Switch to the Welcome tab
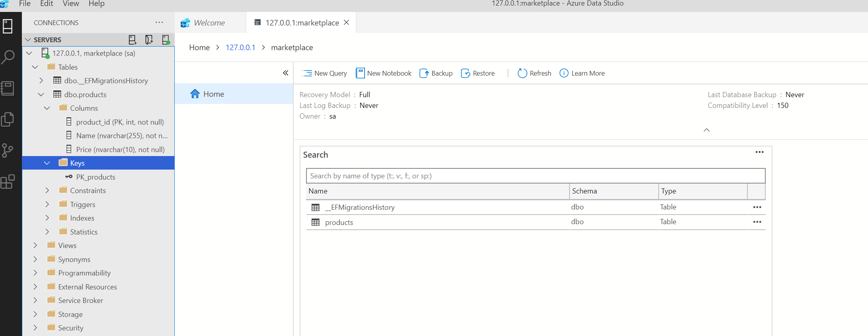Image resolution: width=868 pixels, height=336 pixels. click(x=210, y=23)
